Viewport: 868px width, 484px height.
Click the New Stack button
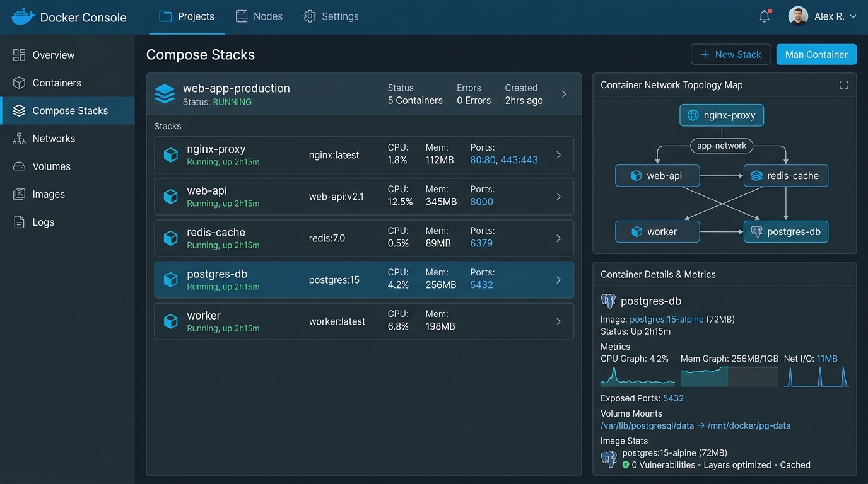[x=730, y=54]
